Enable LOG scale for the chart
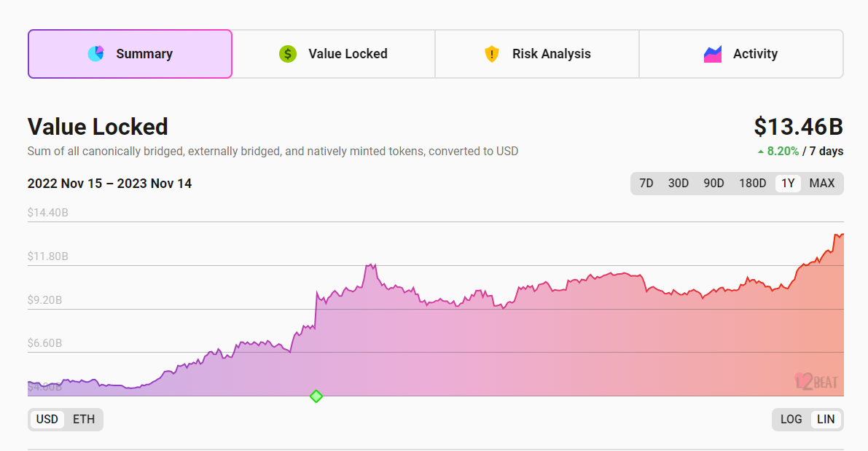Image resolution: width=868 pixels, height=451 pixels. 791,419
